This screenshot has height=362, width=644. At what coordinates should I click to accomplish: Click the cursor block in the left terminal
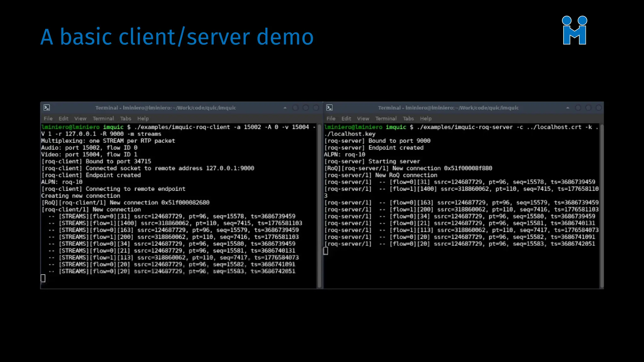tap(43, 278)
